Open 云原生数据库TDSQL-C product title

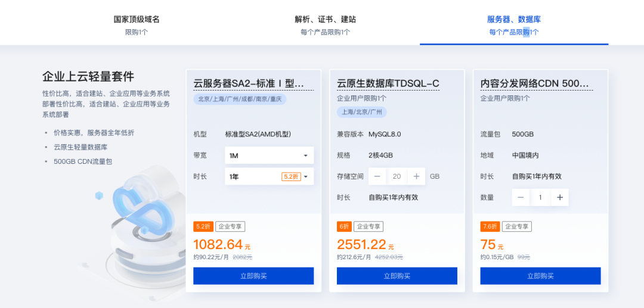click(x=388, y=83)
